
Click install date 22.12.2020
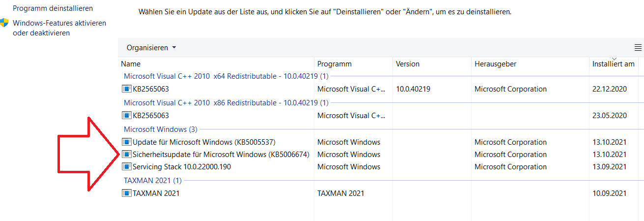[x=610, y=89]
